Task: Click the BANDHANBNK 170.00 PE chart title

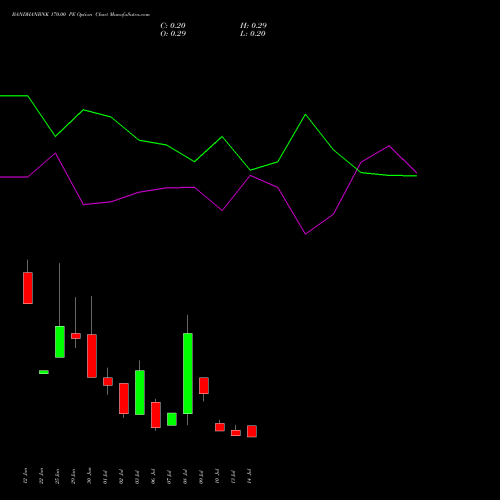Action: [x=81, y=15]
